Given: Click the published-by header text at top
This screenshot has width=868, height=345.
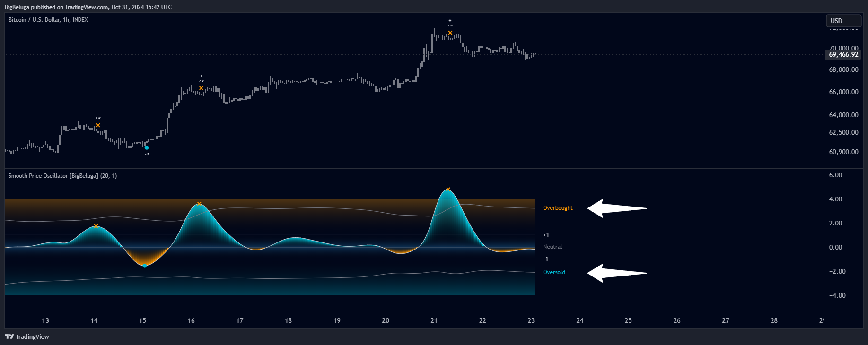Looking at the screenshot, I should pyautogui.click(x=88, y=7).
